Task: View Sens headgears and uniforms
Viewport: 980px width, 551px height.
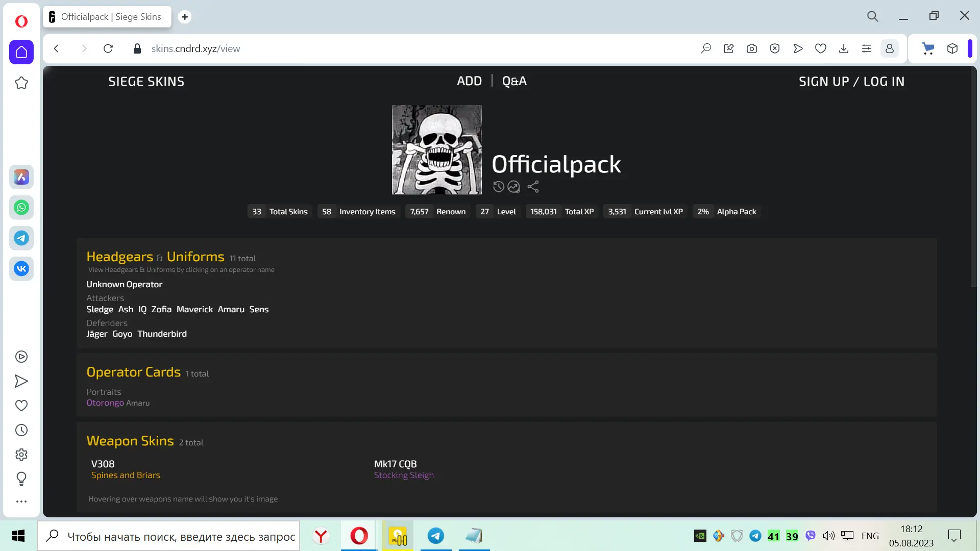Action: pos(259,309)
